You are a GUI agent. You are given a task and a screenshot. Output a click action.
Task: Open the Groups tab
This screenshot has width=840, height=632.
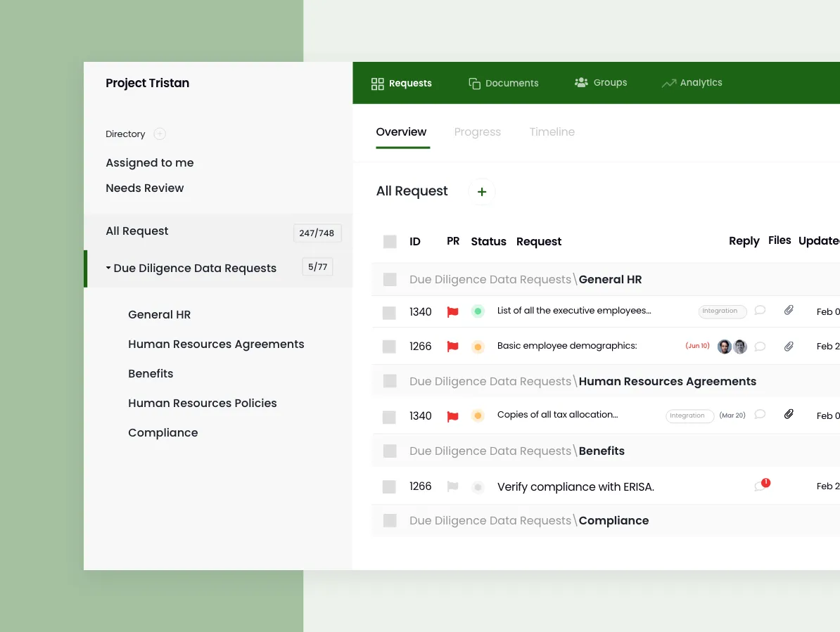coord(601,82)
